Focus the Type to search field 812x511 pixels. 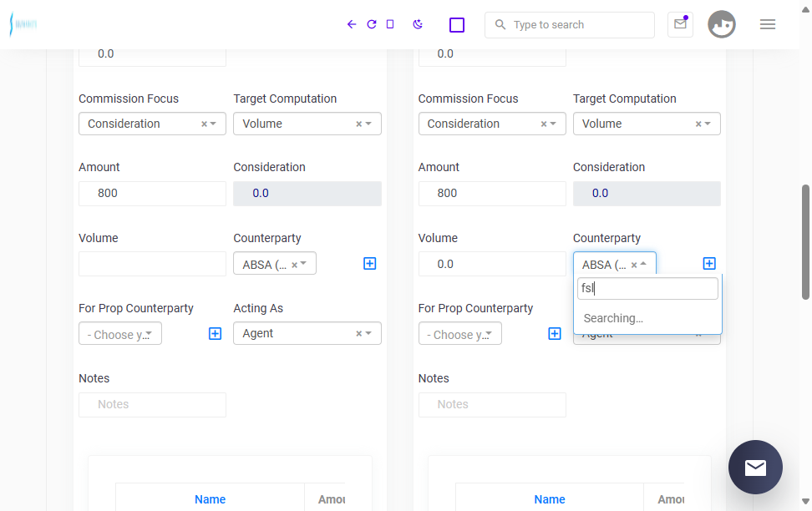tap(570, 25)
